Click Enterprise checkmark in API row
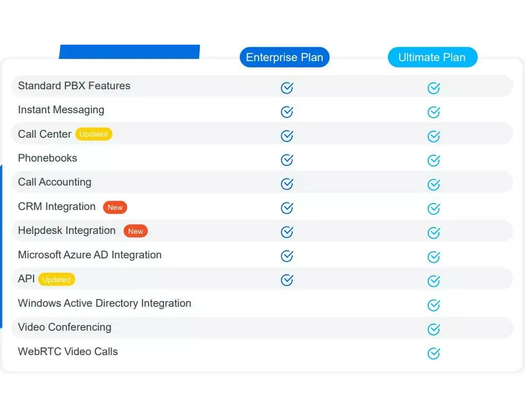Viewport: 525px width, 420px height. pyautogui.click(x=287, y=280)
